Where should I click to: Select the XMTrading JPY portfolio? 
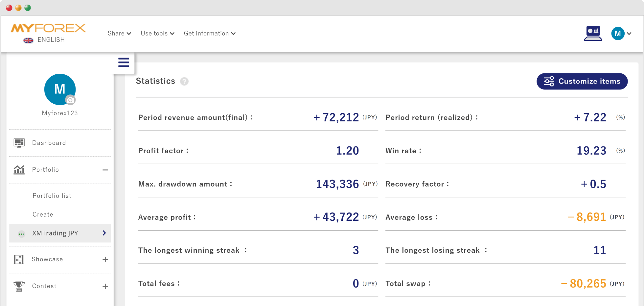click(x=60, y=233)
